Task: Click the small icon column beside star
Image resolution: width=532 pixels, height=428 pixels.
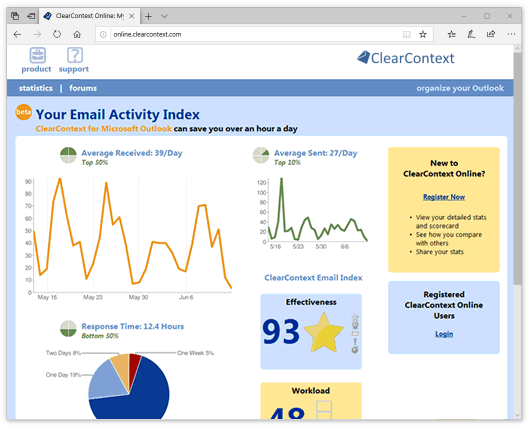Action: (355, 333)
